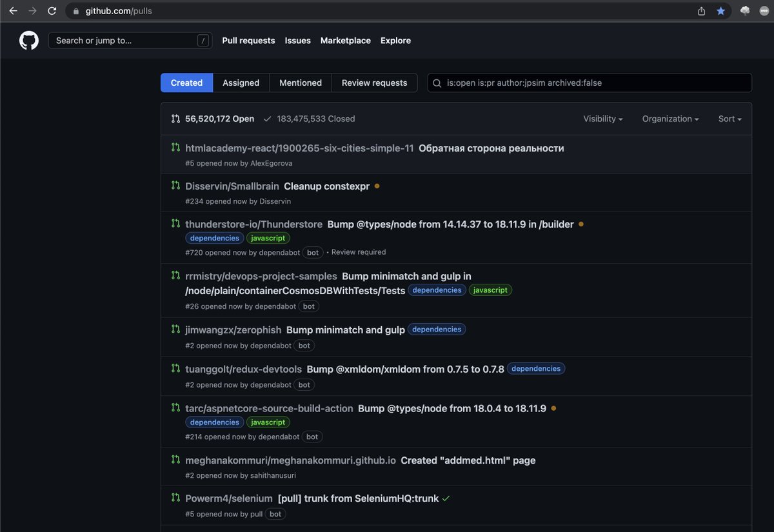774x532 pixels.
Task: Open Issues in top navigation
Action: pyautogui.click(x=298, y=41)
